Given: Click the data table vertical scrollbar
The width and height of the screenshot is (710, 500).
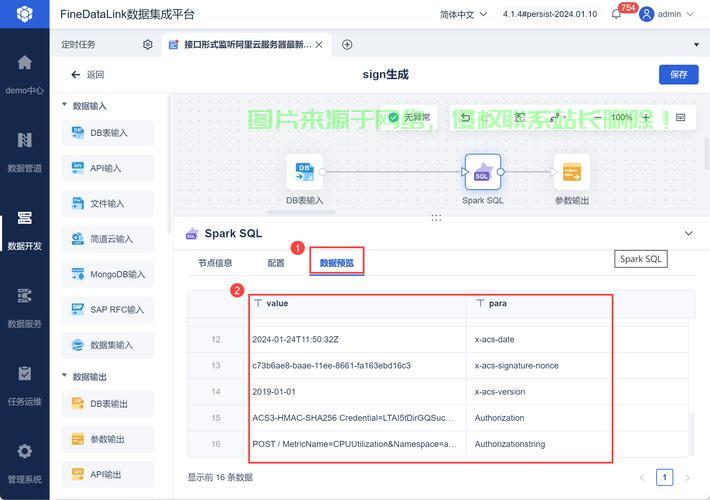Looking at the screenshot, I should pyautogui.click(x=691, y=434).
